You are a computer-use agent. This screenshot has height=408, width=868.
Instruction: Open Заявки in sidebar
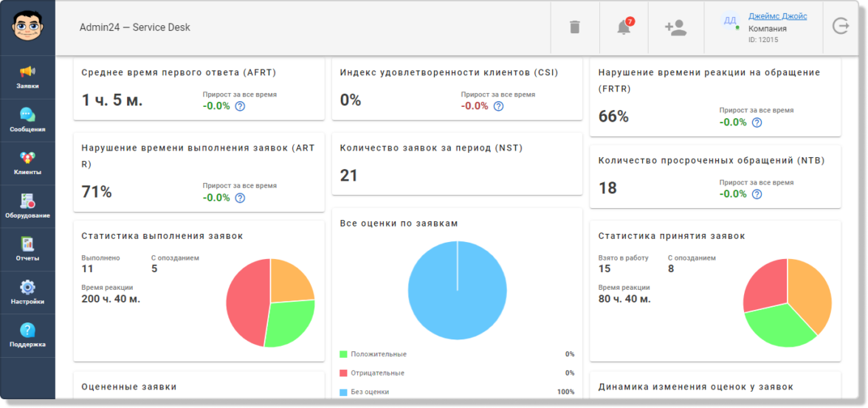point(28,77)
